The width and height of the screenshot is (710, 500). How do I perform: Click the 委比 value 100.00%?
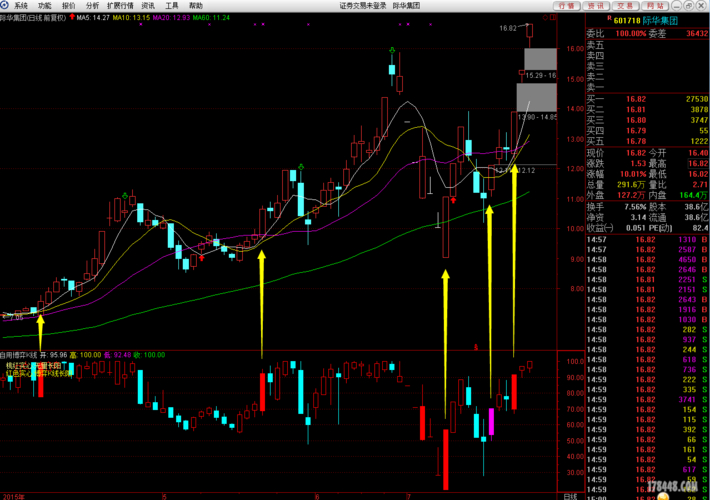pos(631,34)
